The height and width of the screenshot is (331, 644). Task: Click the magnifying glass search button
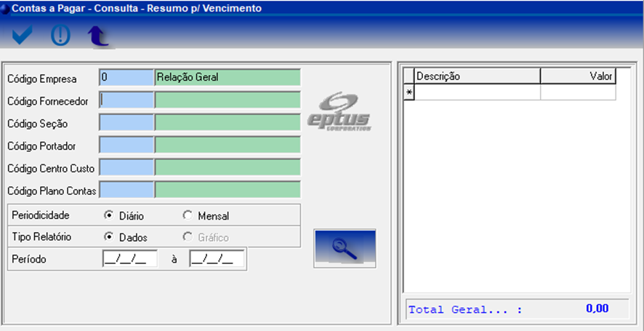(345, 248)
